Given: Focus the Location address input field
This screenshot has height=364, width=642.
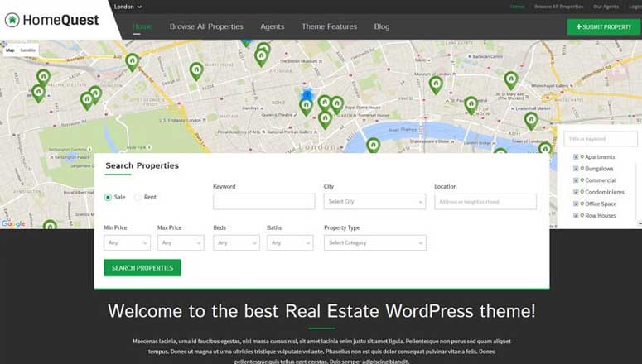Looking at the screenshot, I should click(x=485, y=202).
